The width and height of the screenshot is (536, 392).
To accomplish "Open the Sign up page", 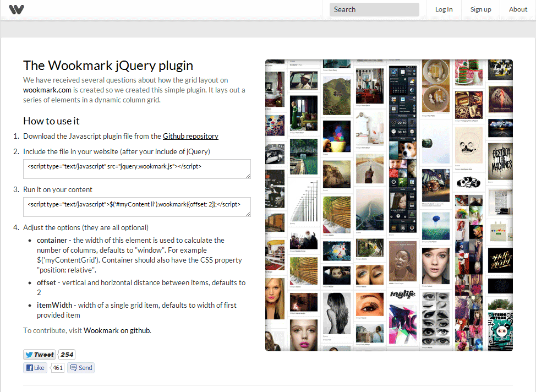I will (480, 9).
